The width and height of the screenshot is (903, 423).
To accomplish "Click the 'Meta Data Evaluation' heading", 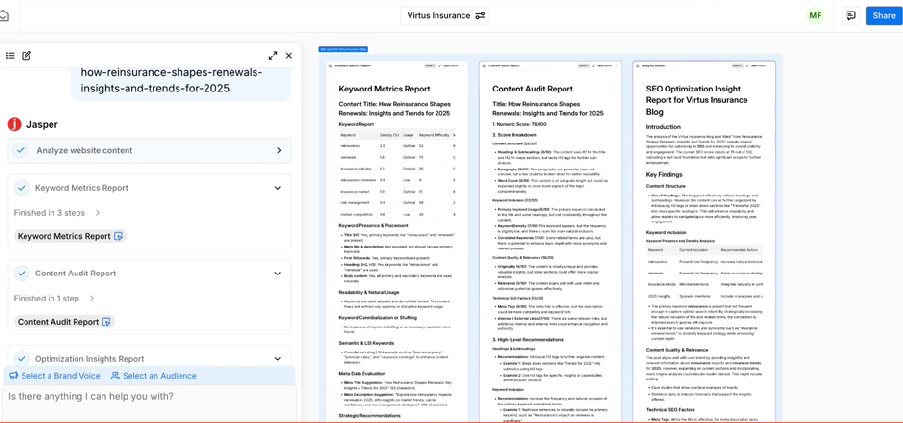I will tap(364, 374).
